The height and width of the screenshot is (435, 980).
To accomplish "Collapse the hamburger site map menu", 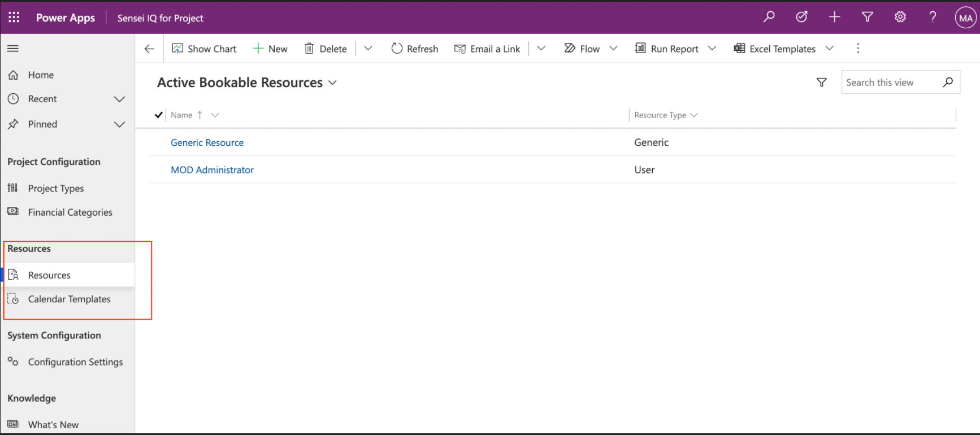I will [13, 49].
